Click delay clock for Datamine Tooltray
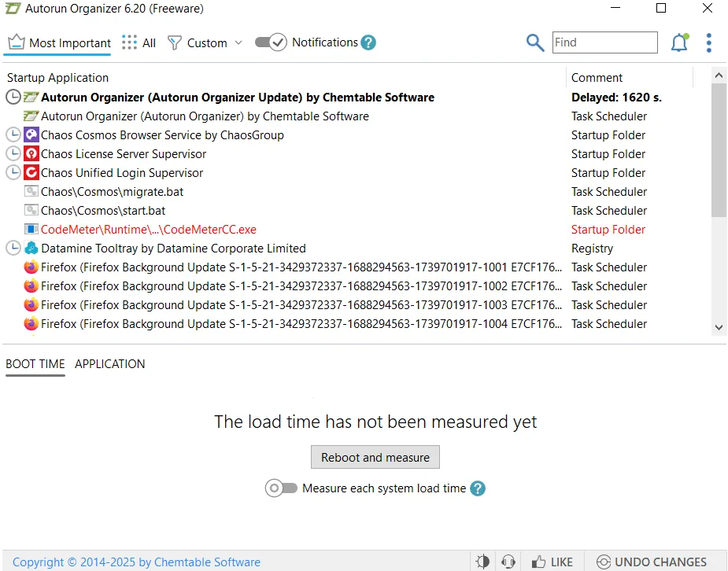This screenshot has width=728, height=571. click(x=13, y=249)
